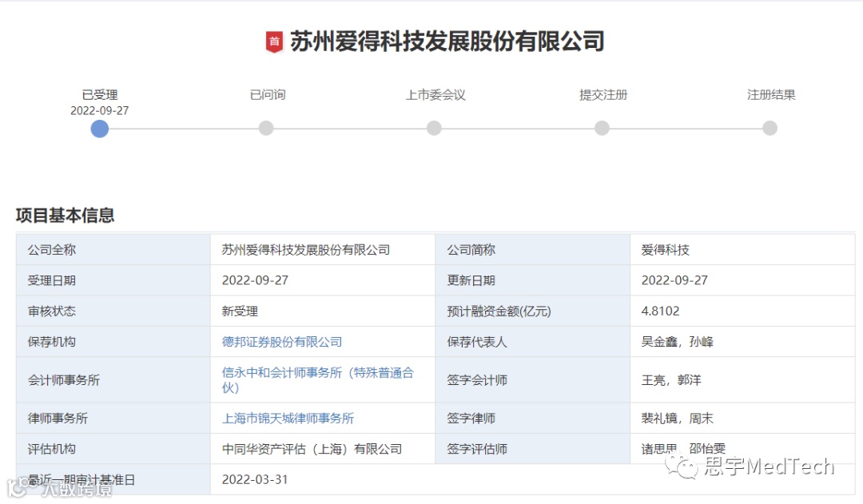
Task: Click the 会计师事务所 label cell
Action: click(113, 379)
